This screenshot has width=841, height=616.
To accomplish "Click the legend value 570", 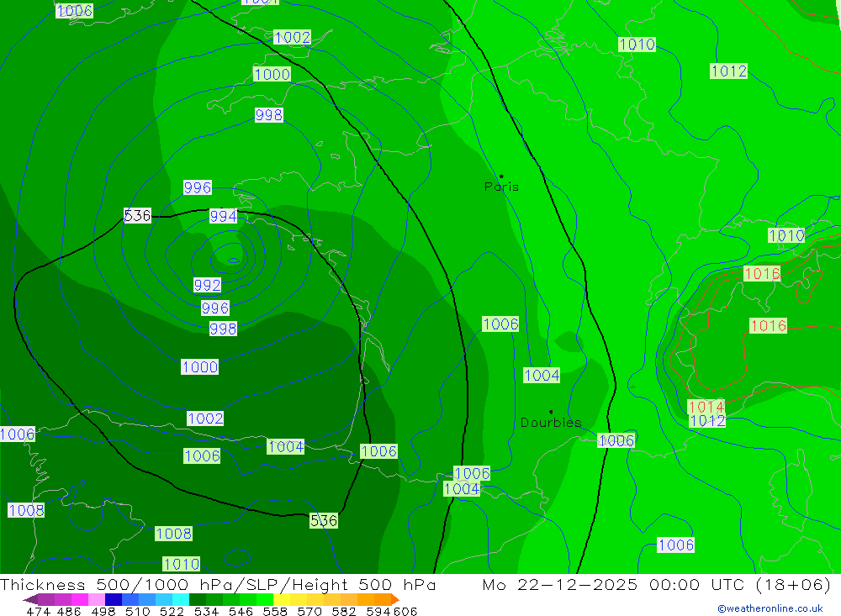I will coord(309,612).
